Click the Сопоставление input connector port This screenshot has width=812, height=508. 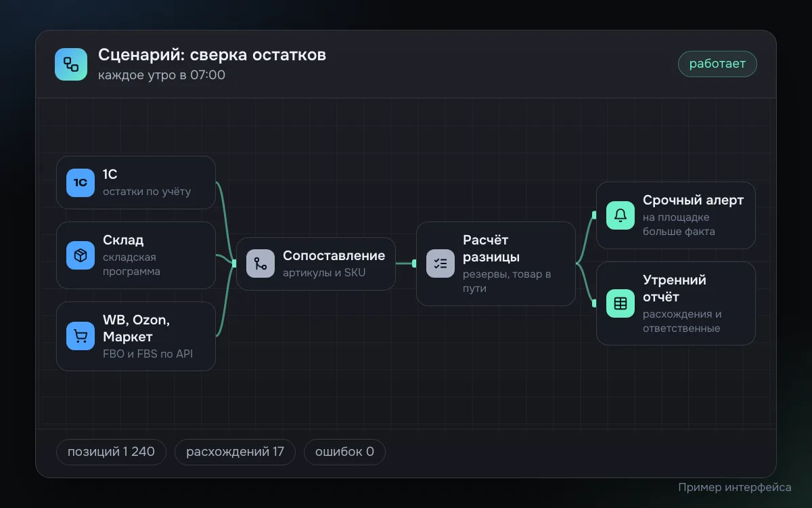click(x=234, y=263)
